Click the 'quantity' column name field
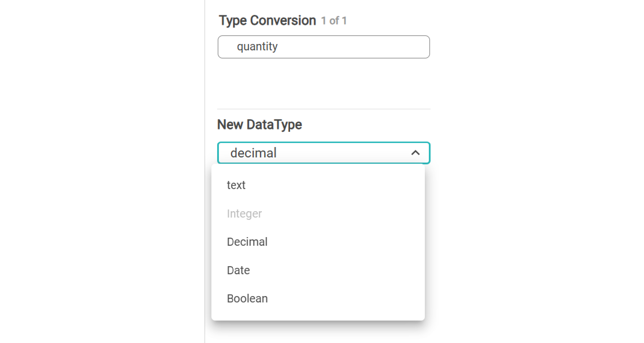 coord(324,47)
